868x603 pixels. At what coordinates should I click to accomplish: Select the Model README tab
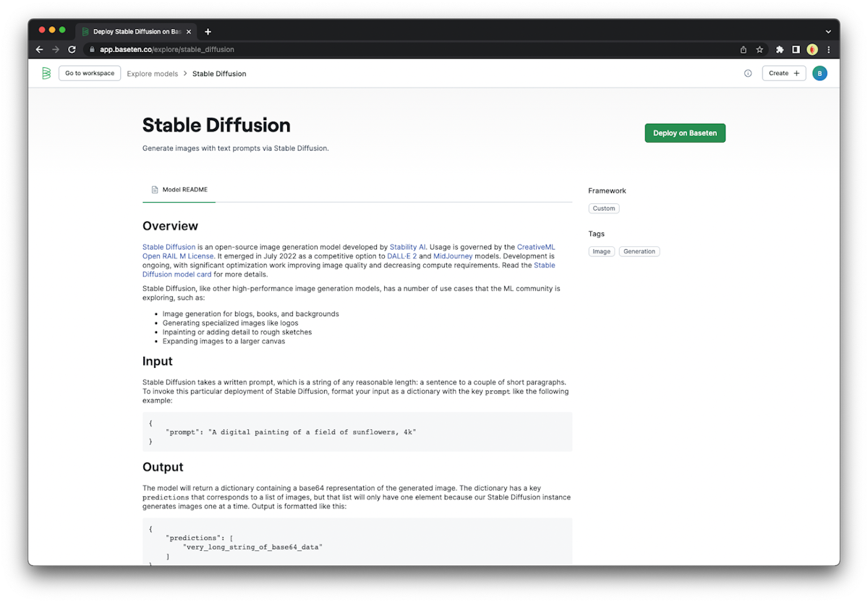point(179,190)
